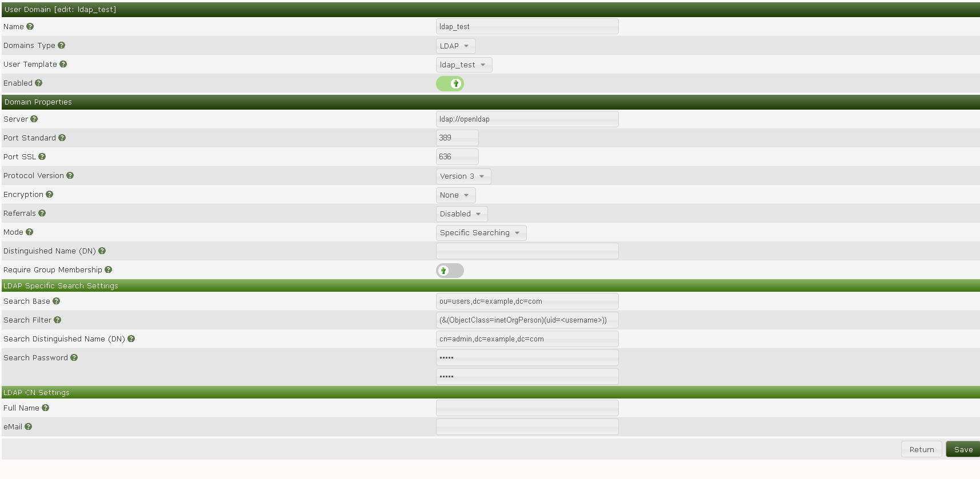Viewport: 980px width, 479px height.
Task: Focus the Search Filter input field
Action: (527, 320)
